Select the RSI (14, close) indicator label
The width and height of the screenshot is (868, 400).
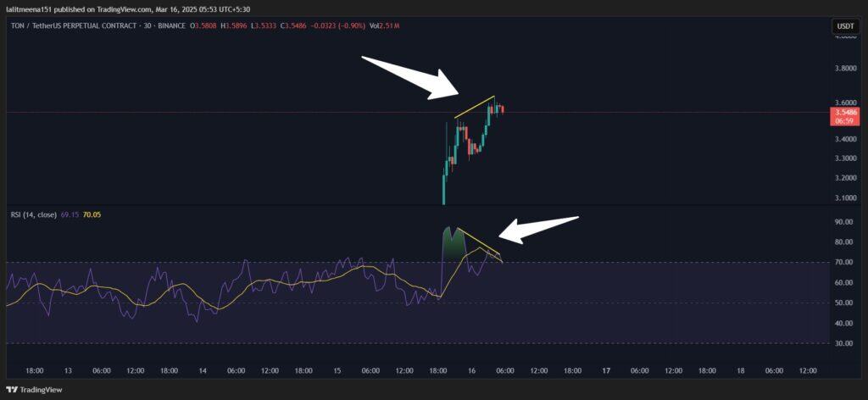coord(34,214)
